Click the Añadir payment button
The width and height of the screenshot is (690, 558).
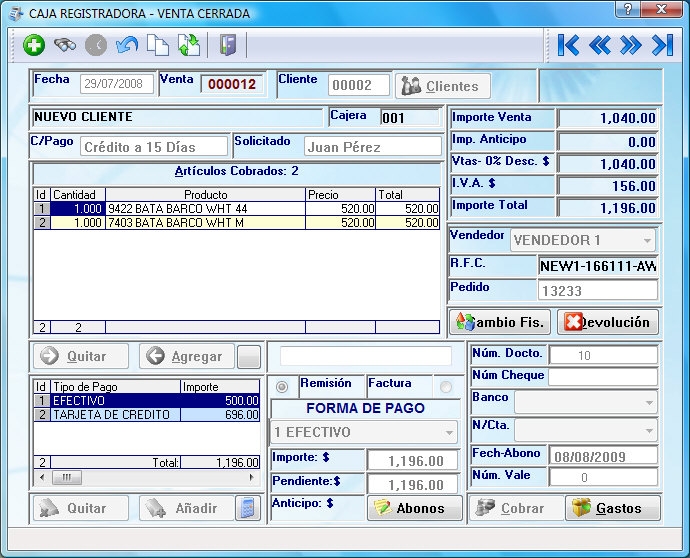click(x=187, y=508)
